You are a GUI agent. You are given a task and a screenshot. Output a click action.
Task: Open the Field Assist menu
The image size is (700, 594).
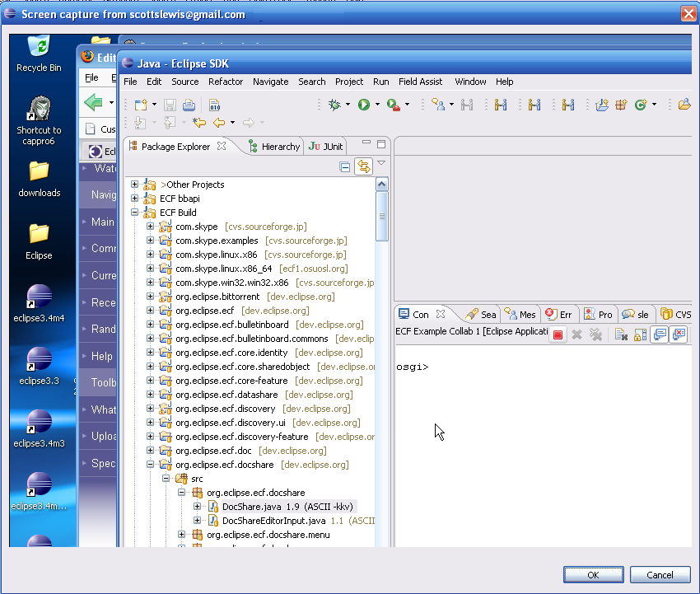420,82
